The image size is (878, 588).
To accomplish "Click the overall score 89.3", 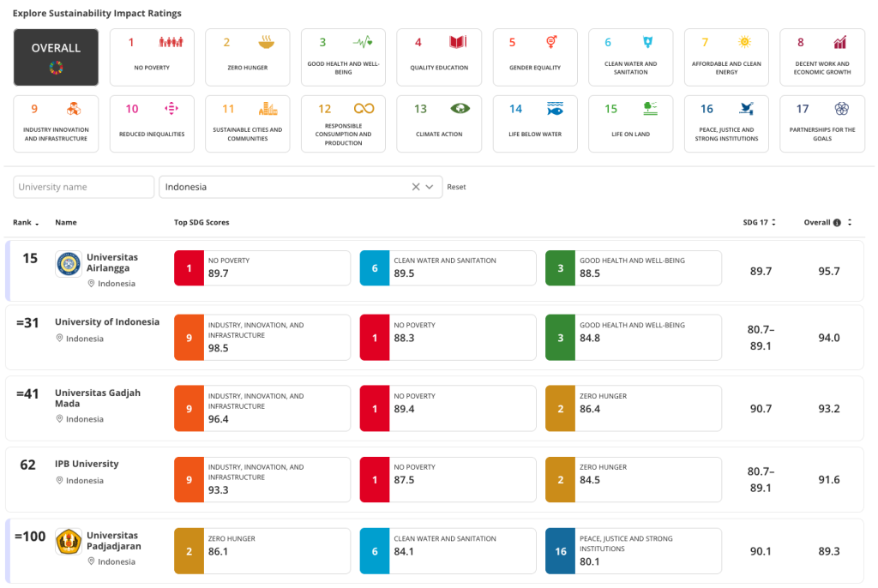I will (x=829, y=552).
